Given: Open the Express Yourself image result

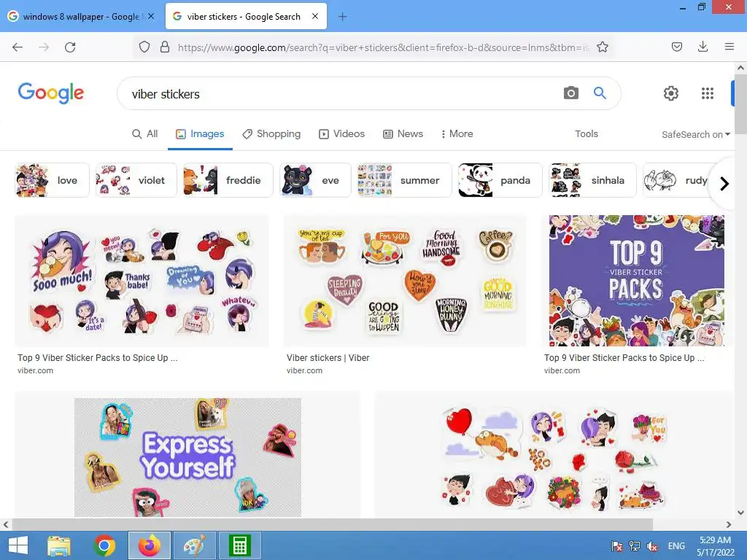Looking at the screenshot, I should pyautogui.click(x=187, y=457).
